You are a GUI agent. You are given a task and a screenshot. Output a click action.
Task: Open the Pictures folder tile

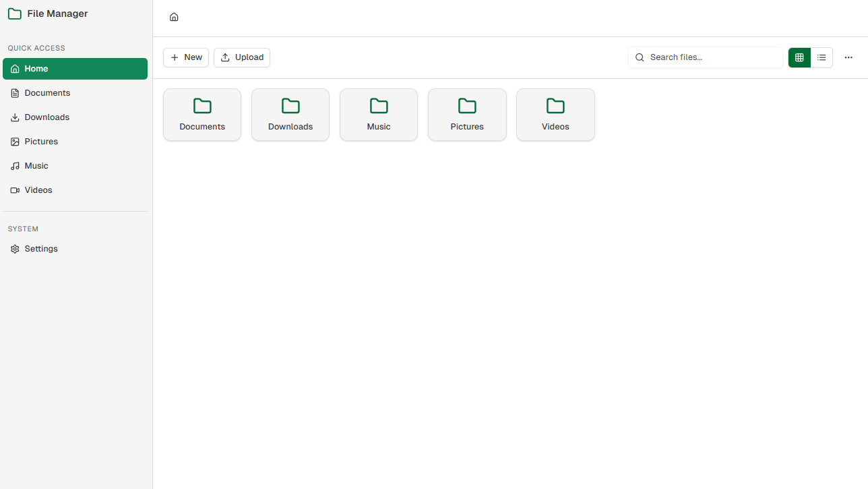(x=467, y=115)
